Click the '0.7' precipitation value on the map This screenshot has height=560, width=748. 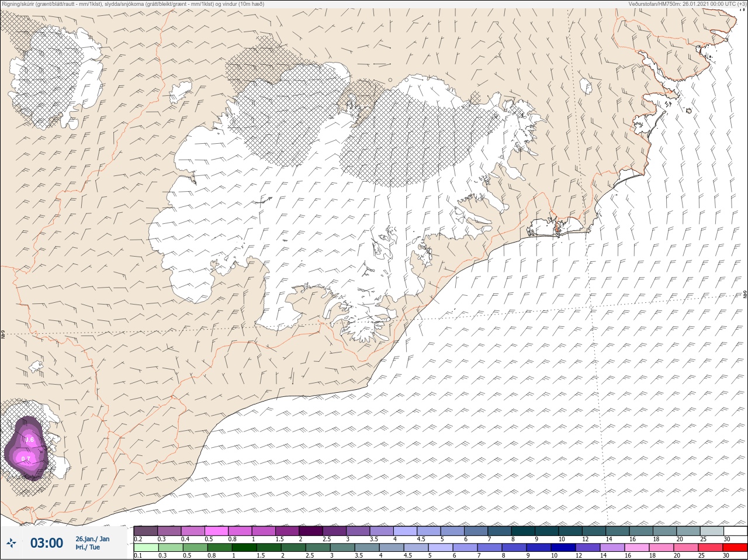pyautogui.click(x=25, y=459)
